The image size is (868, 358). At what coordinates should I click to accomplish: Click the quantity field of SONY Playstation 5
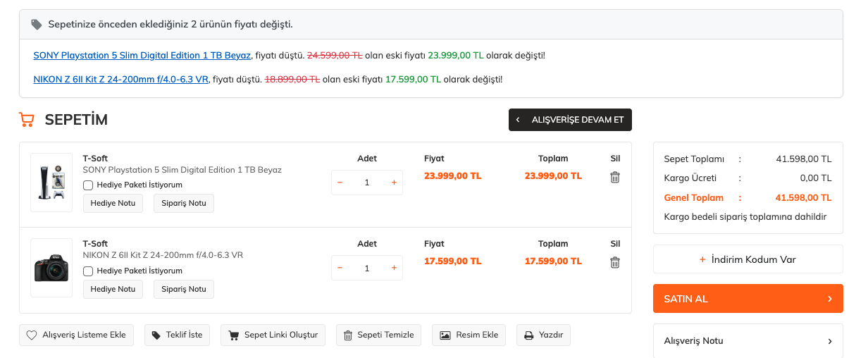click(x=367, y=183)
